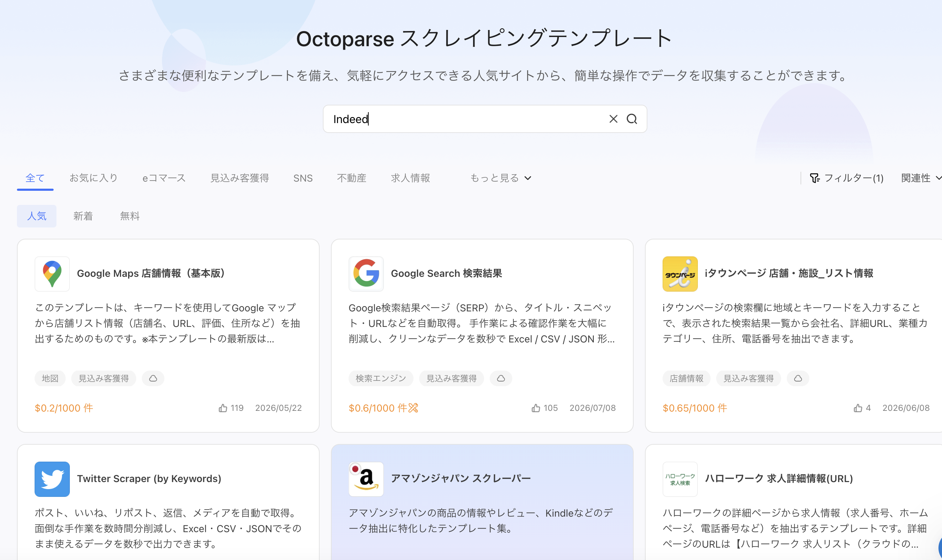Screen dimensions: 942x560
Task: Switch to the お気に入り tab
Action: click(x=93, y=178)
